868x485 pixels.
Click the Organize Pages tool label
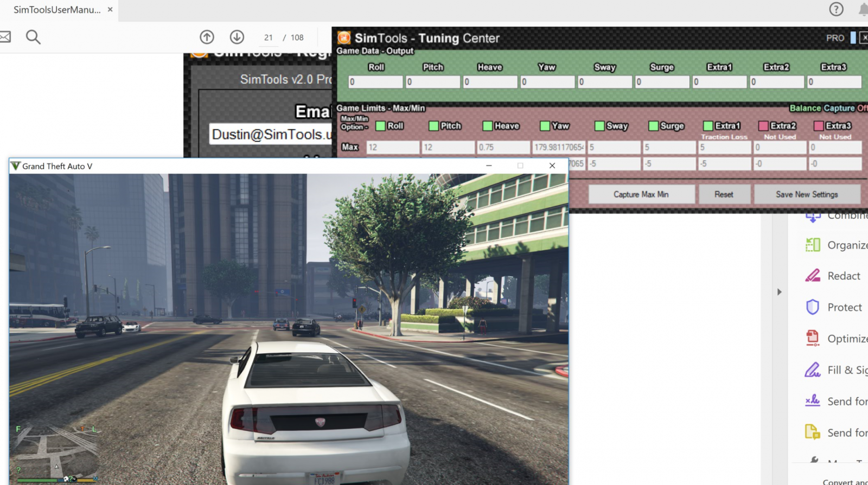point(847,245)
